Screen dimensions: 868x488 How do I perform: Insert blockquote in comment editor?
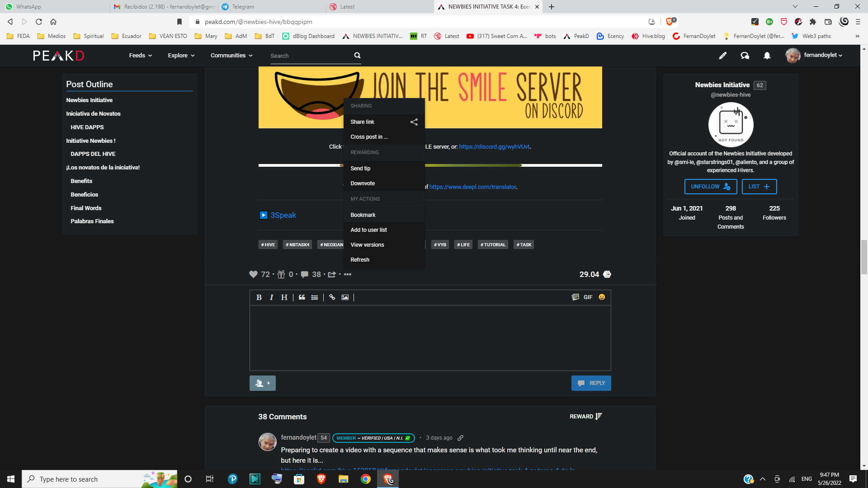click(x=302, y=297)
